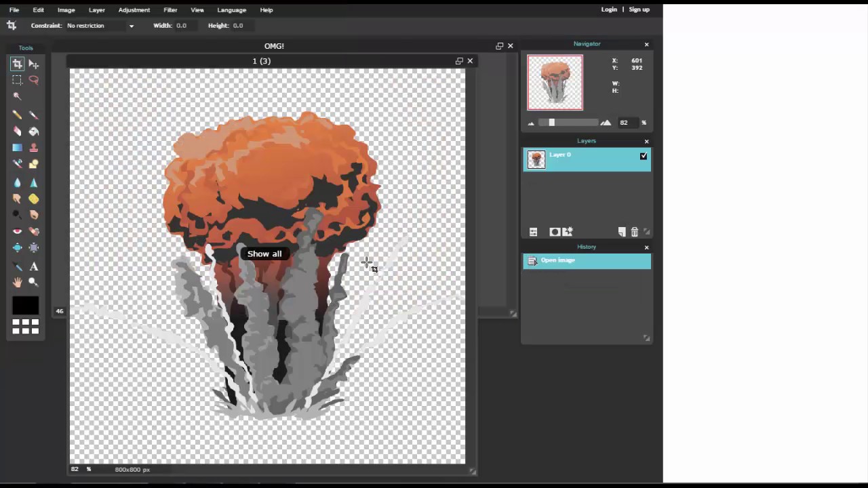This screenshot has width=868, height=488.
Task: Click Navigator zoom in large mountain icon
Action: point(606,123)
